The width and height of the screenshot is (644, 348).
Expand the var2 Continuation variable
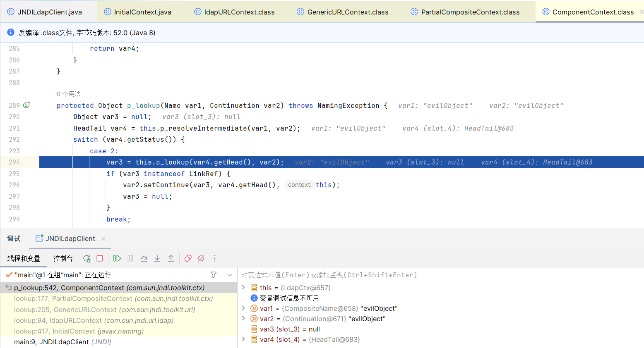[x=244, y=318]
